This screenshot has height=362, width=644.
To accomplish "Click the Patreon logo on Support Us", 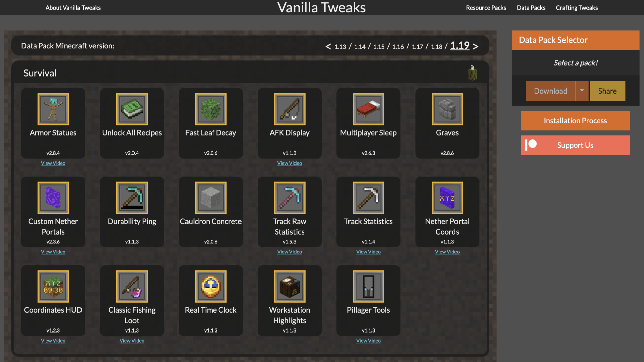I will click(531, 145).
